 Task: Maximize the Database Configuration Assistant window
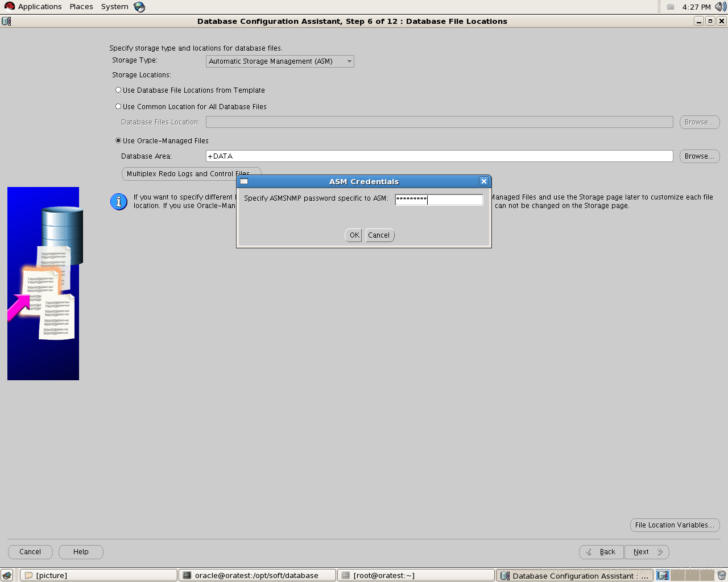[x=710, y=21]
